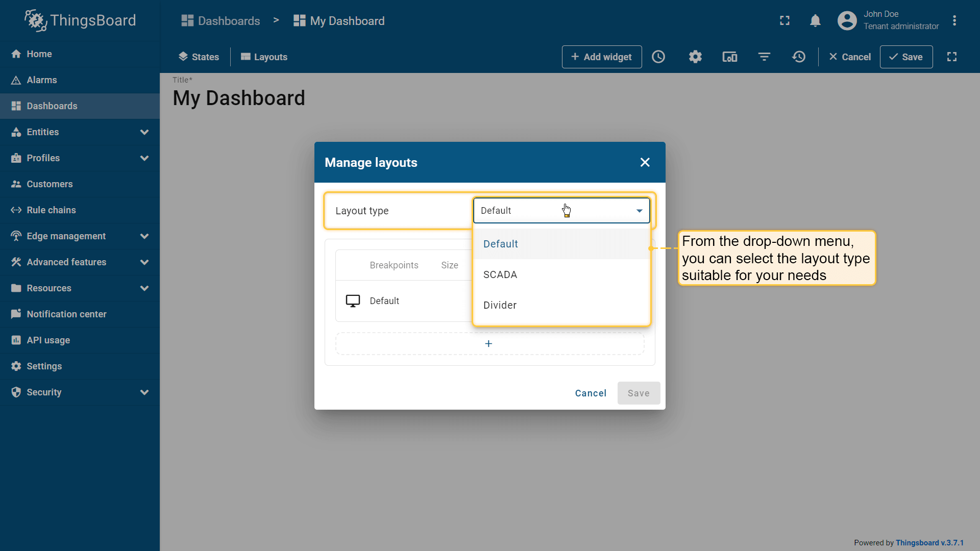Open the filters icon in toolbar
980x551 pixels.
point(764,57)
